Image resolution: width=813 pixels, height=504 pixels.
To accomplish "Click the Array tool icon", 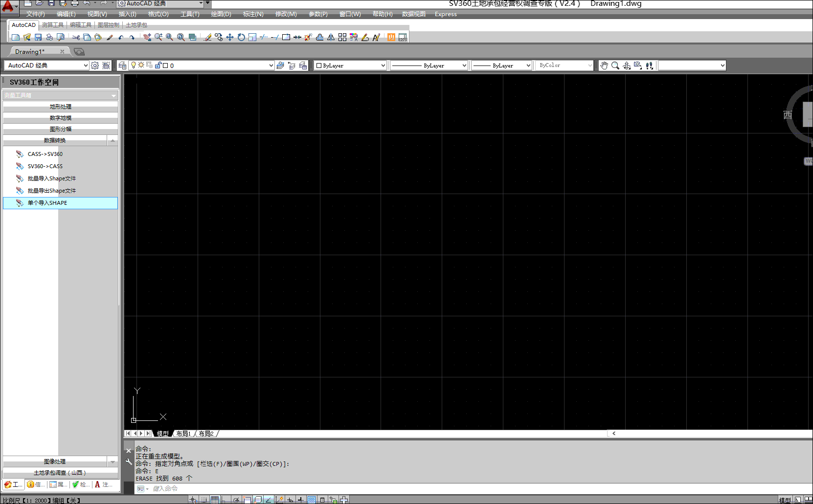I will (342, 37).
